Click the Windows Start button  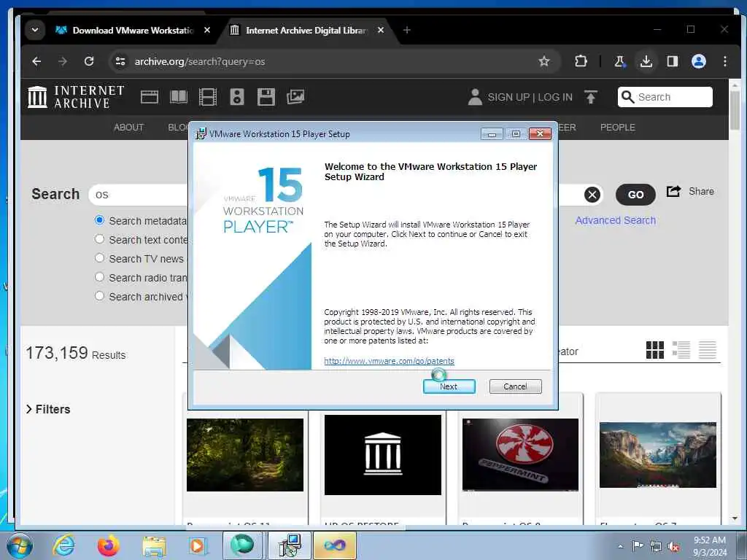coord(20,545)
